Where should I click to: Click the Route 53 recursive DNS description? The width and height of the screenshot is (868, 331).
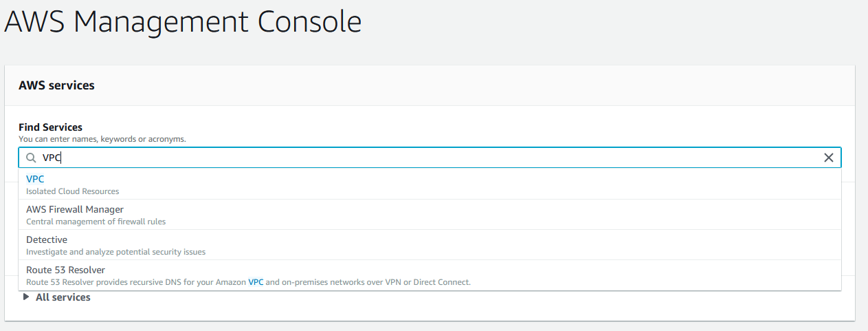pos(248,282)
